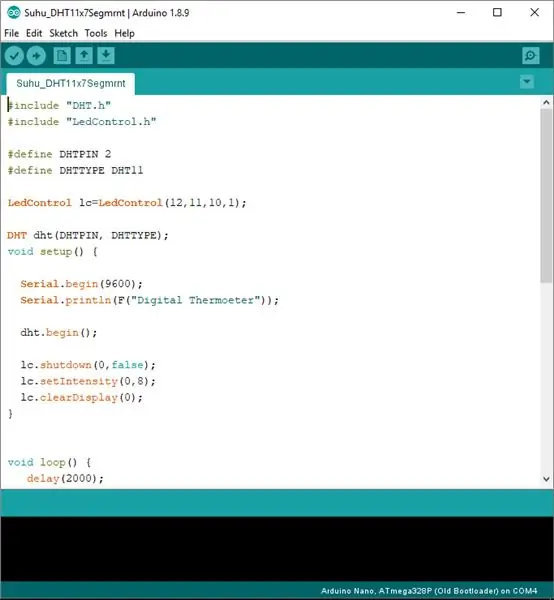Screen dimensions: 554x600
Task: Open a sketch using the up-arrow icon
Action: pos(84,56)
